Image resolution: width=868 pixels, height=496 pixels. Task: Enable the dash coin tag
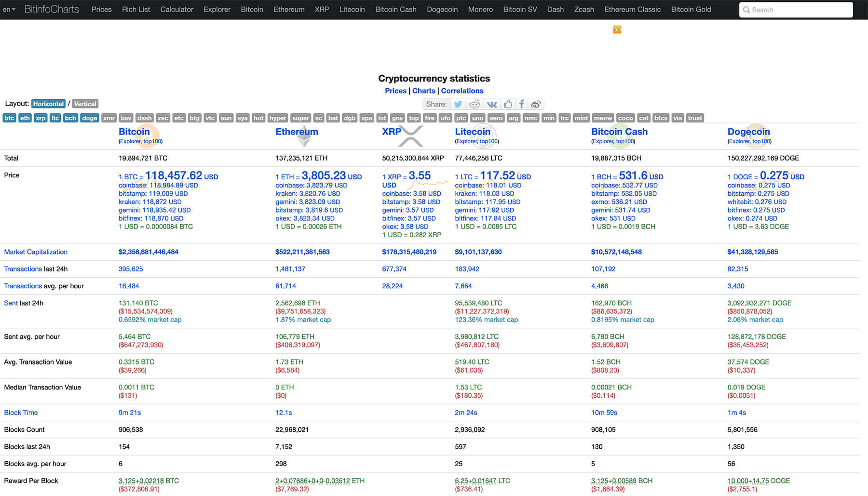144,118
